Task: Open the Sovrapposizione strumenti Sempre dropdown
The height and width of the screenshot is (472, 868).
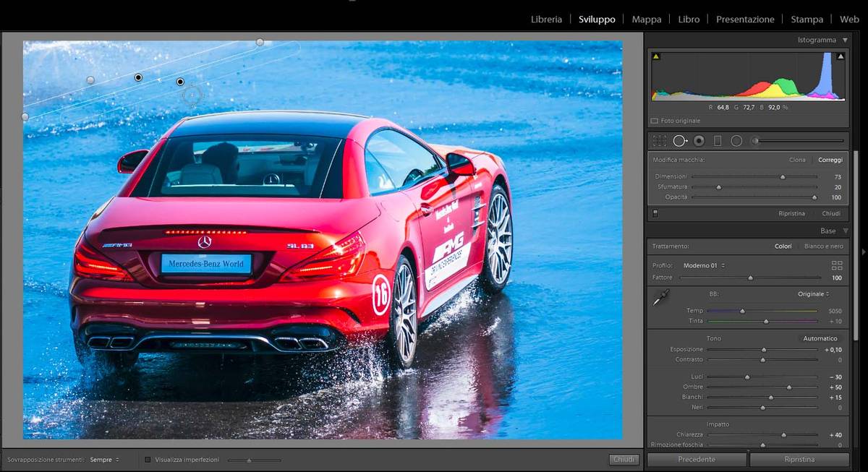Action: pyautogui.click(x=104, y=460)
